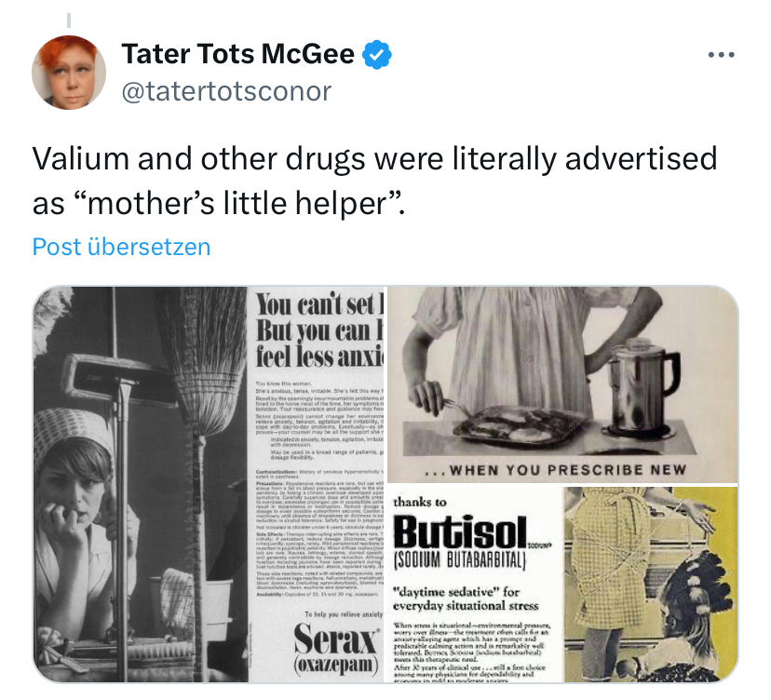Click Post übersetzen to translate
The width and height of the screenshot is (771, 700).
pyautogui.click(x=121, y=247)
